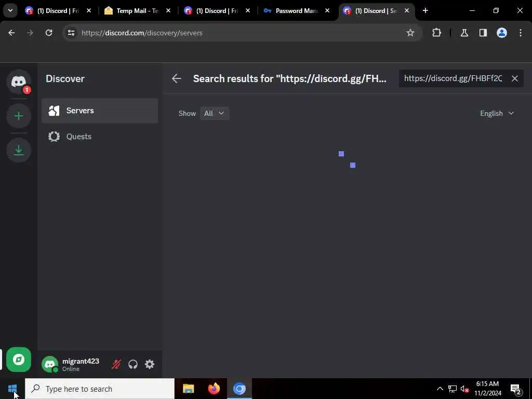Open Chrome Labs flask icon

(x=464, y=33)
